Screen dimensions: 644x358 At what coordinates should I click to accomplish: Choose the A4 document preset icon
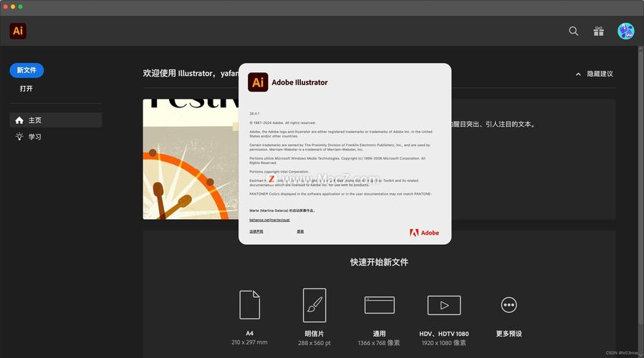[x=250, y=304]
